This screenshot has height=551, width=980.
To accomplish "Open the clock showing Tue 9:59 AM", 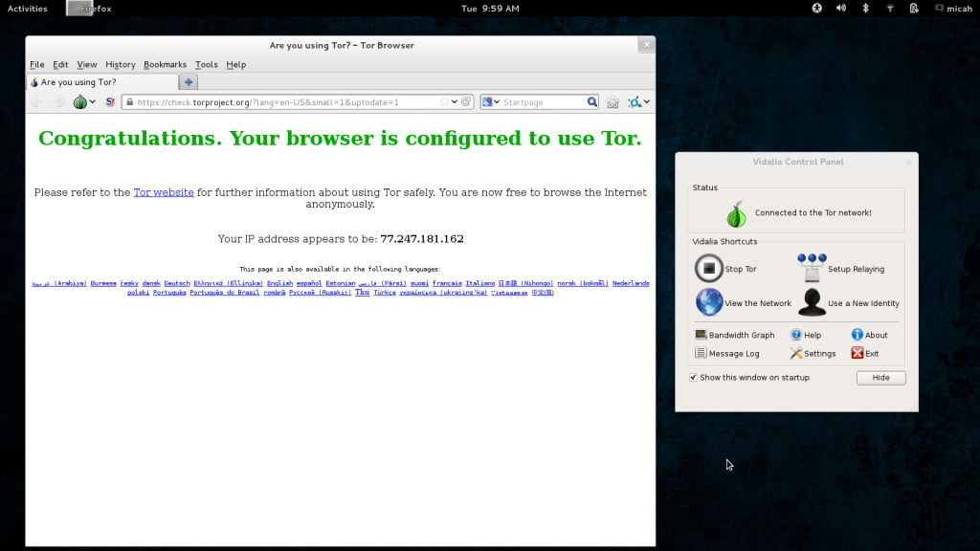I will tap(490, 8).
